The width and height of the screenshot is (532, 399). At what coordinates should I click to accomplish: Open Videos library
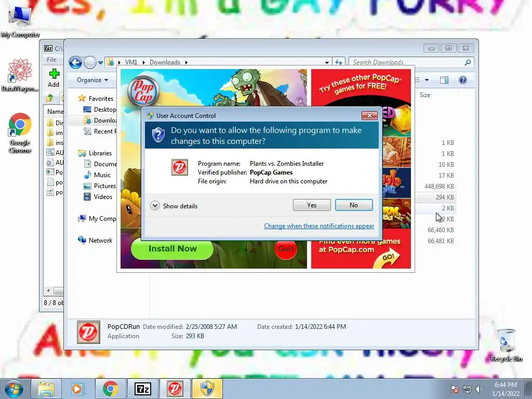(103, 197)
